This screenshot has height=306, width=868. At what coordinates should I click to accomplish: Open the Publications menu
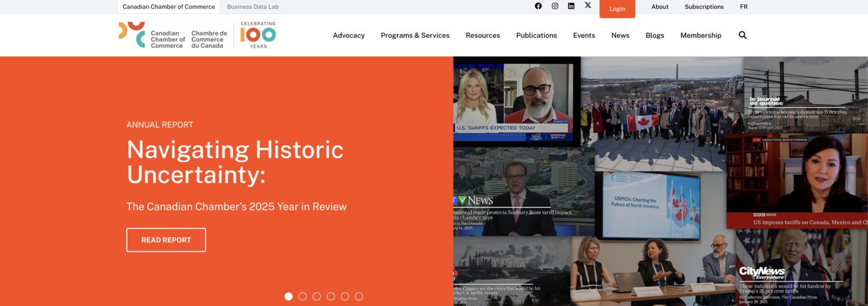(536, 35)
